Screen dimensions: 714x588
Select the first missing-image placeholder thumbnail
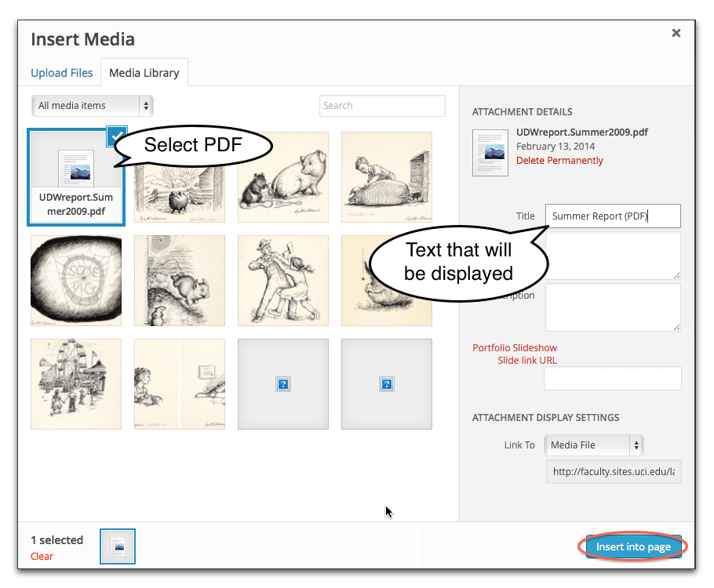click(x=282, y=384)
